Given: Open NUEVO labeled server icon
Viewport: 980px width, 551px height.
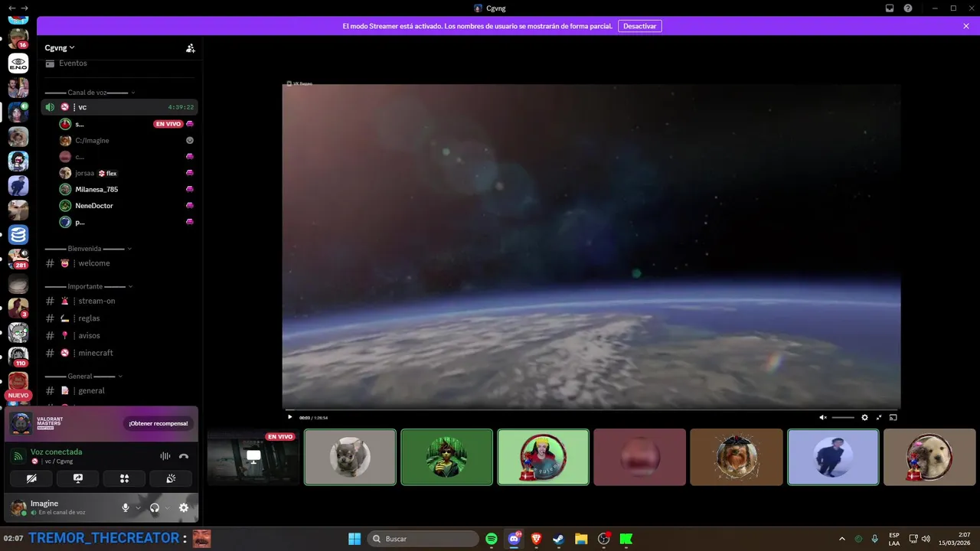Looking at the screenshot, I should tap(18, 382).
